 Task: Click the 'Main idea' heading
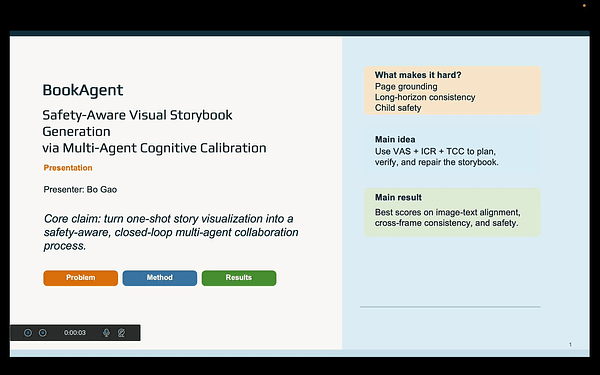[x=395, y=139]
